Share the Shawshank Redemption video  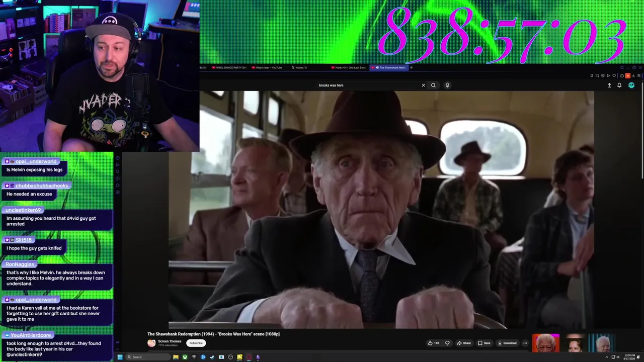point(464,343)
